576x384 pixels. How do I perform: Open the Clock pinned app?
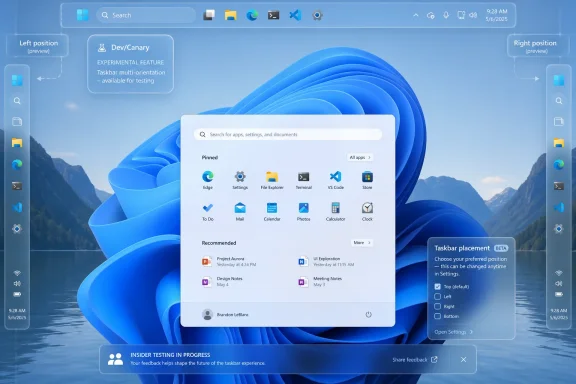point(367,211)
